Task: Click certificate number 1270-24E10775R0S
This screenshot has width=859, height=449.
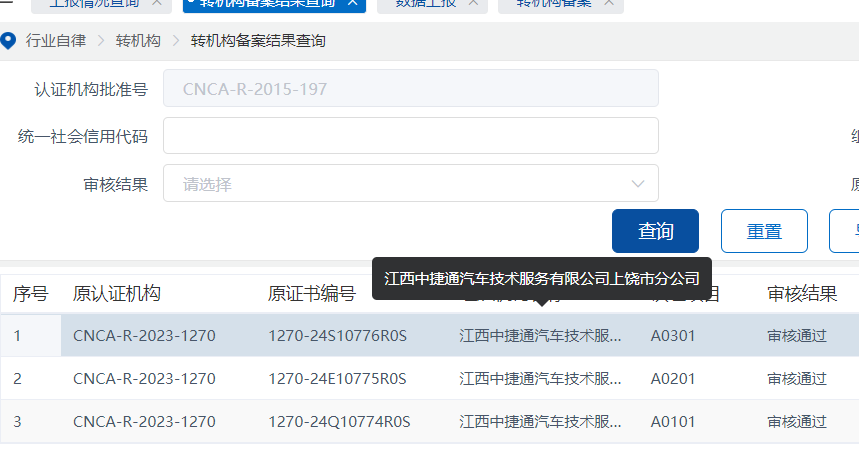Action: [x=337, y=379]
